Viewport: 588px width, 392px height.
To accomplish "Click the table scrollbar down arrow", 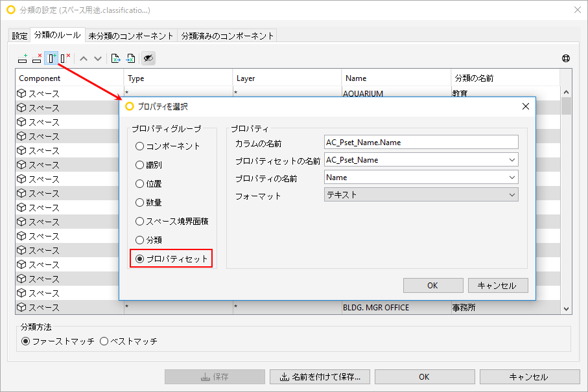I will pyautogui.click(x=566, y=309).
